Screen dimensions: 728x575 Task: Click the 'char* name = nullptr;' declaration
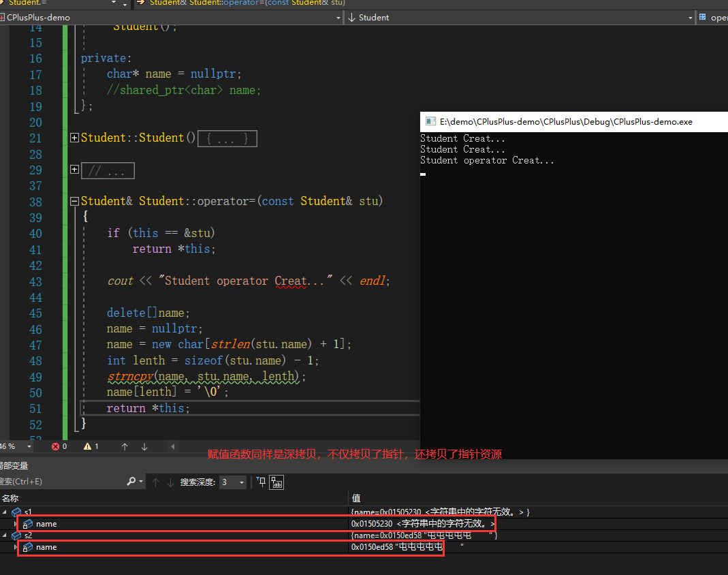(174, 74)
